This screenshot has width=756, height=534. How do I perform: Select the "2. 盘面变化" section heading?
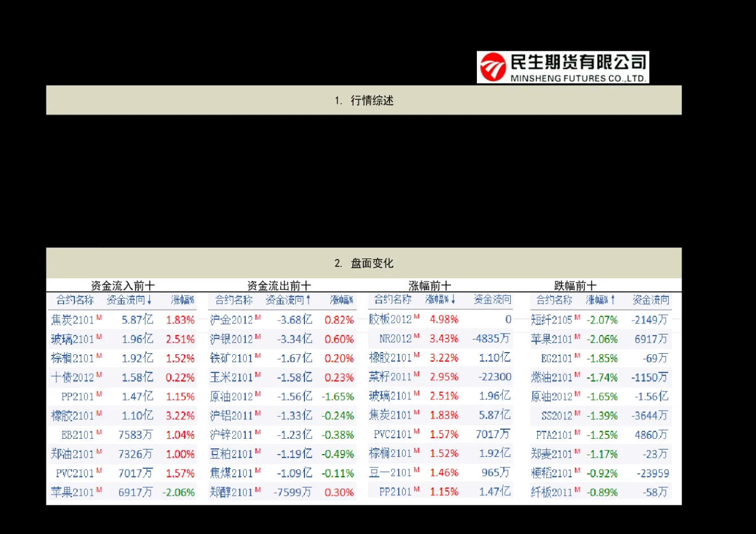tap(364, 263)
